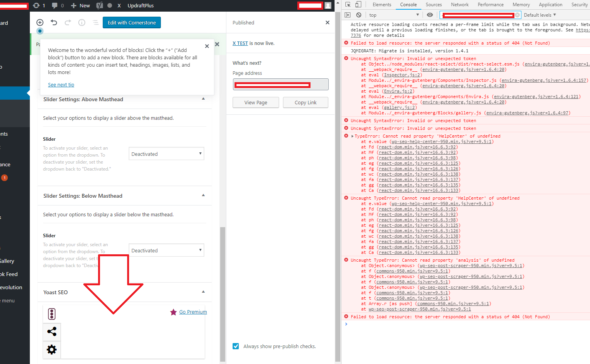Screen dimensions: 590x364
Task: Toggle the console sidebar panel button
Action: (348, 15)
